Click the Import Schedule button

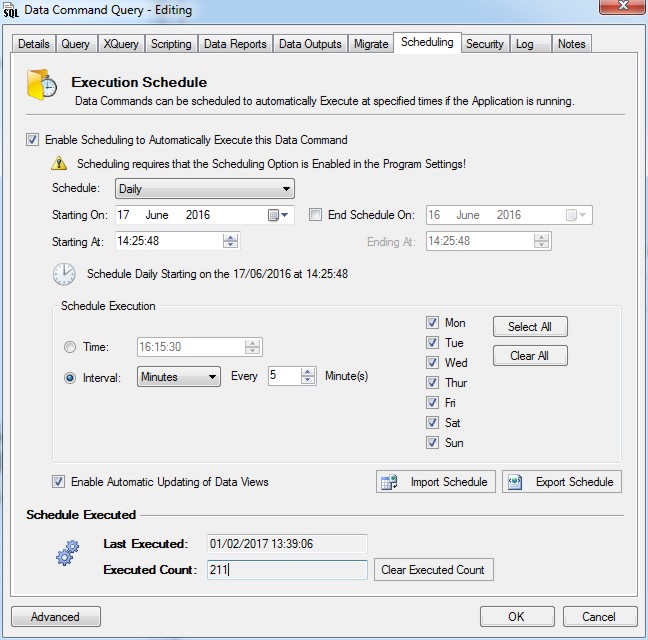[x=436, y=482]
